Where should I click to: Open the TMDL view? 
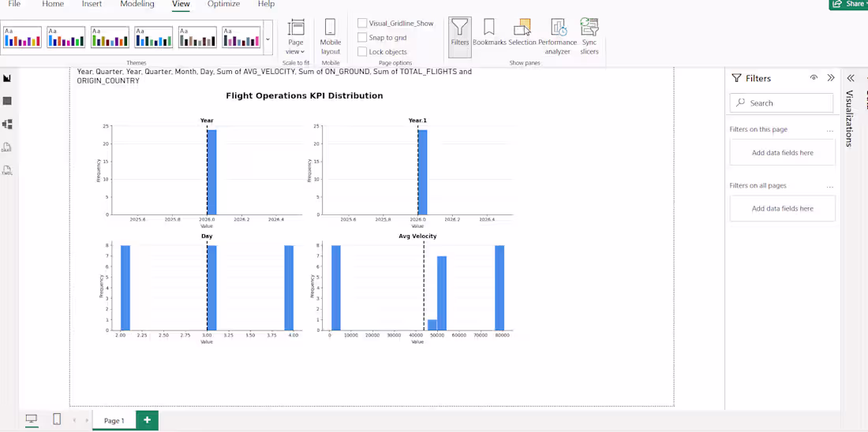(6, 169)
